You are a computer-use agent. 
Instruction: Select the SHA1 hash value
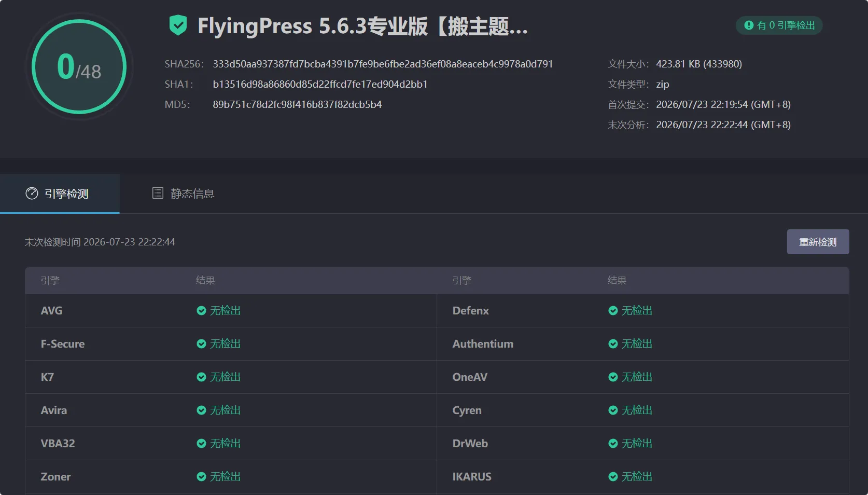point(320,84)
